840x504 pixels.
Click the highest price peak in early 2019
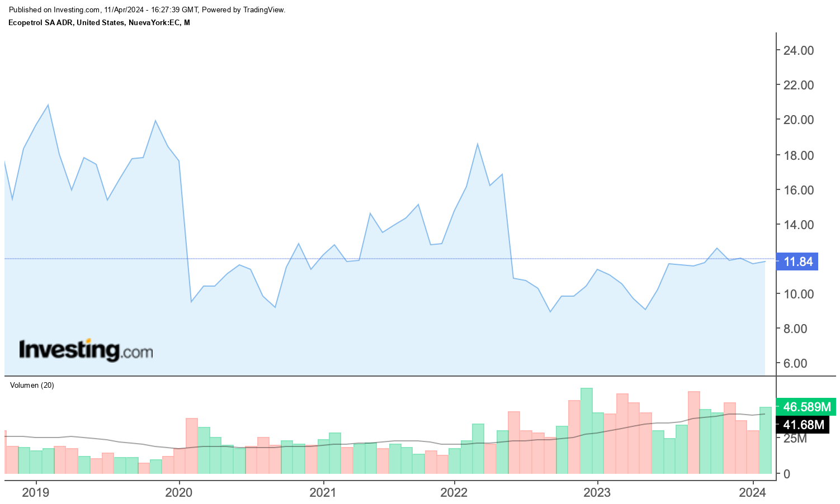tap(48, 105)
